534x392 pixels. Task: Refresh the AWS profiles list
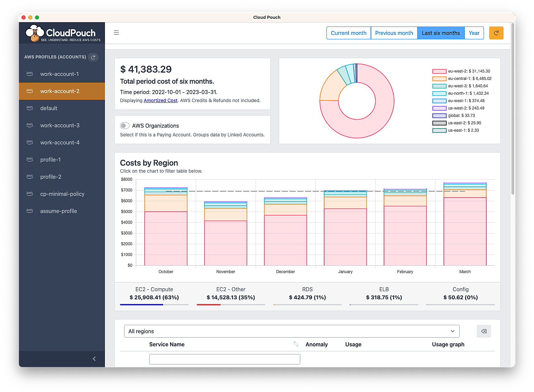tap(93, 57)
